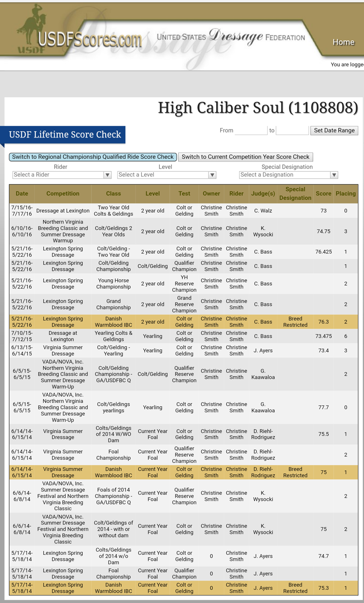Select the Two Year Old Colts & Geldings class
The image size is (364, 603).
pyautogui.click(x=113, y=211)
